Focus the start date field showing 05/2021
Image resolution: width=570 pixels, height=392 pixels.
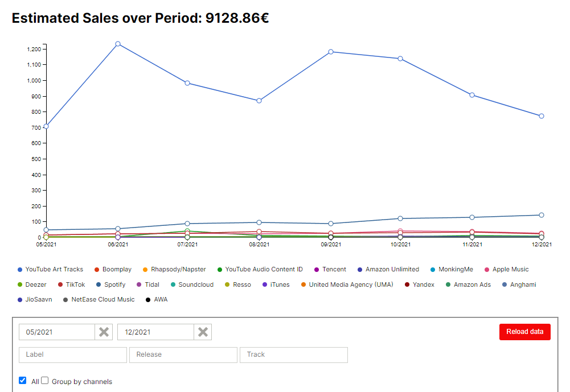(57, 332)
